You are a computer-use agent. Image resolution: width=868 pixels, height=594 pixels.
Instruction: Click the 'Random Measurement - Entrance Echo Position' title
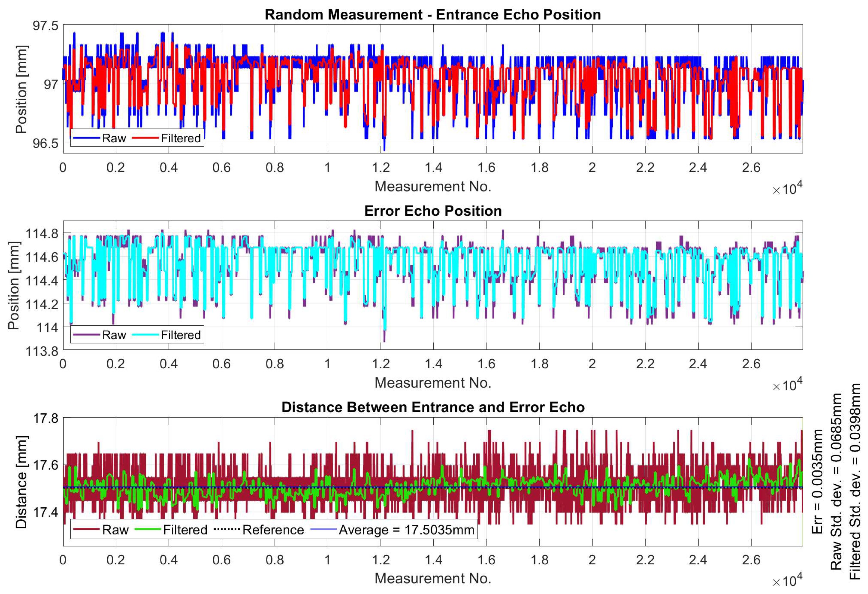pyautogui.click(x=433, y=15)
